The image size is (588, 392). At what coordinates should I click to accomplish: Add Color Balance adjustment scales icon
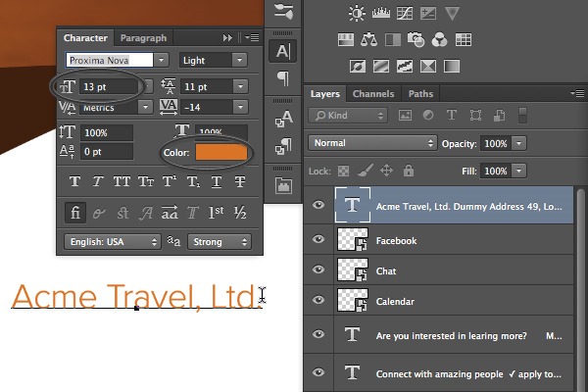(x=368, y=39)
